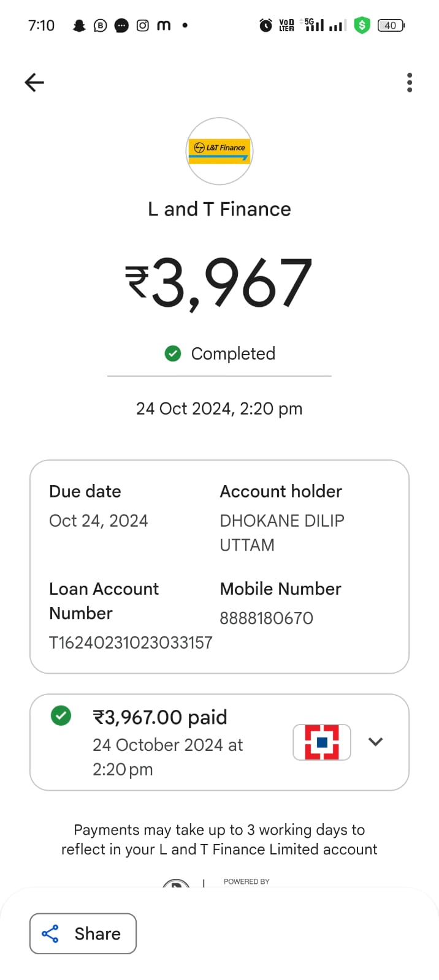Tap the back arrow icon

[34, 82]
